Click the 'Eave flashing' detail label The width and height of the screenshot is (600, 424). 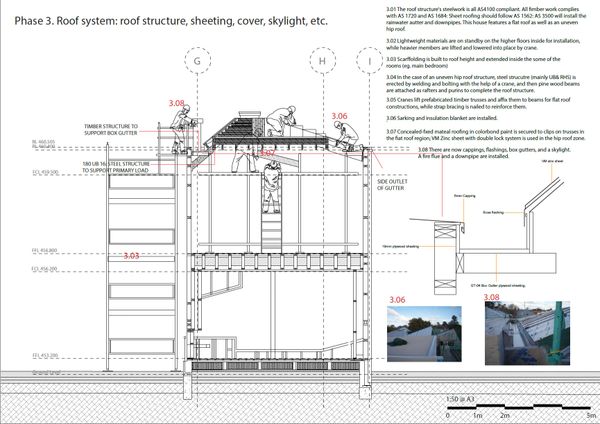click(x=493, y=212)
